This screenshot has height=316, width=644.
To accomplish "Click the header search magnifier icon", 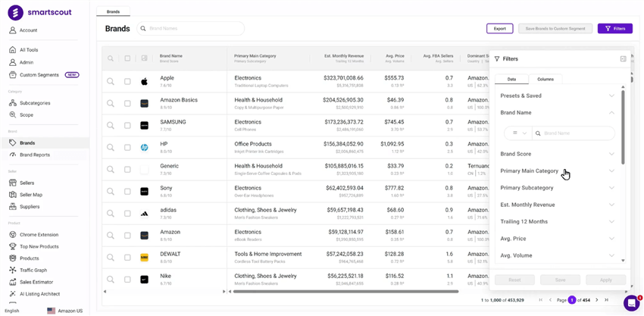I will [111, 58].
